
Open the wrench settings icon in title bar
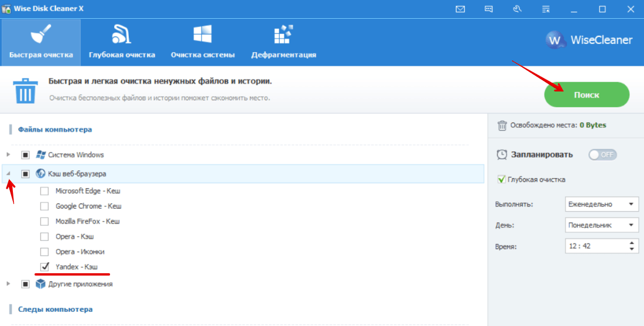tap(517, 9)
